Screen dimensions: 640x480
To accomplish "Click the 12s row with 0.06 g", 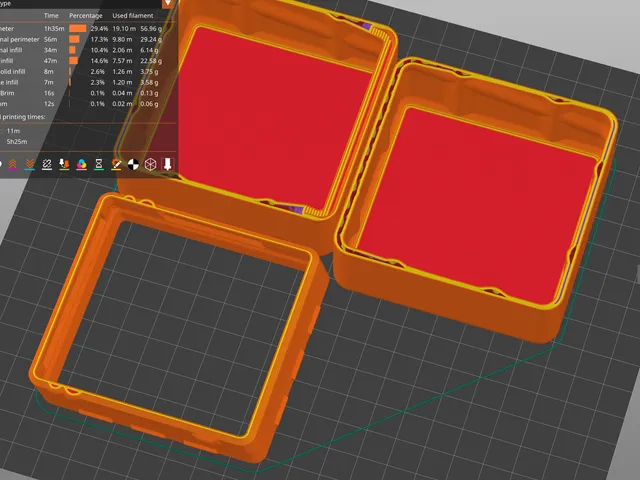I will (81, 104).
